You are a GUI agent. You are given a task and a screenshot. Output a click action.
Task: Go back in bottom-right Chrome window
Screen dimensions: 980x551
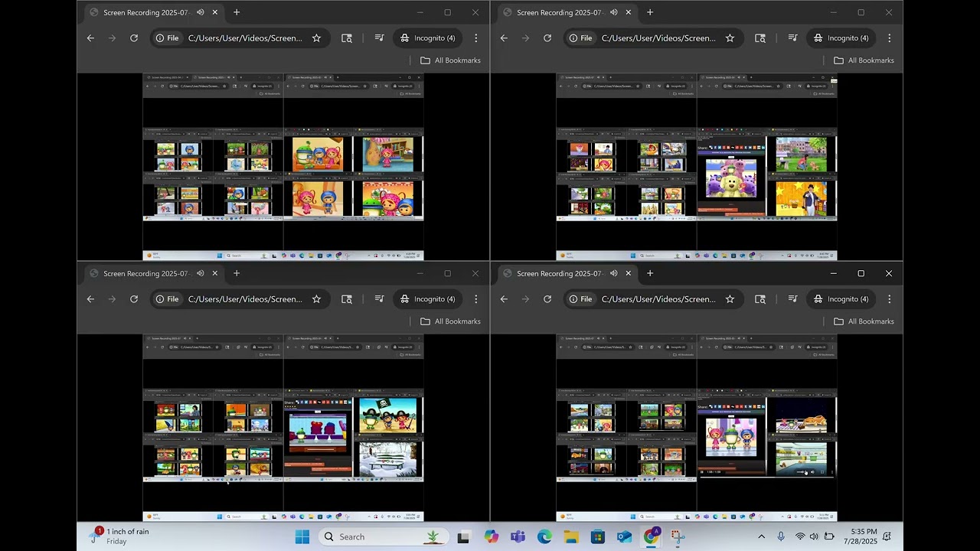(x=504, y=299)
